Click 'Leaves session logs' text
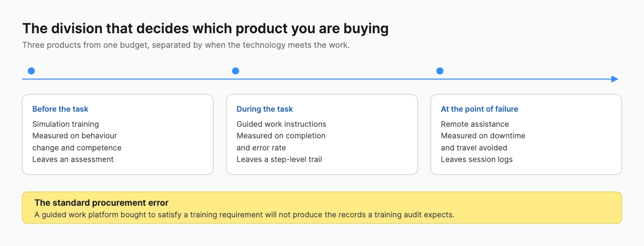Screen dimensions: 644x246 point(477,159)
